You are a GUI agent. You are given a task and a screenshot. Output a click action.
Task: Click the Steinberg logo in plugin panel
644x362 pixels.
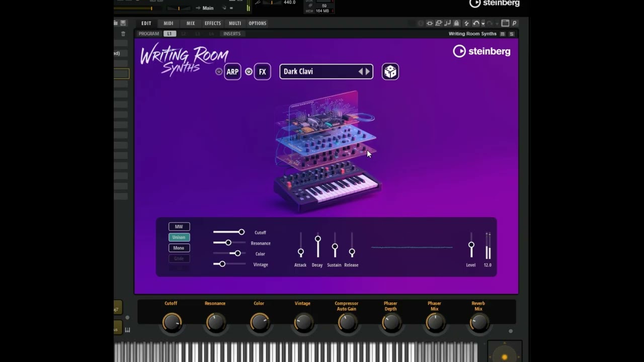pyautogui.click(x=481, y=51)
